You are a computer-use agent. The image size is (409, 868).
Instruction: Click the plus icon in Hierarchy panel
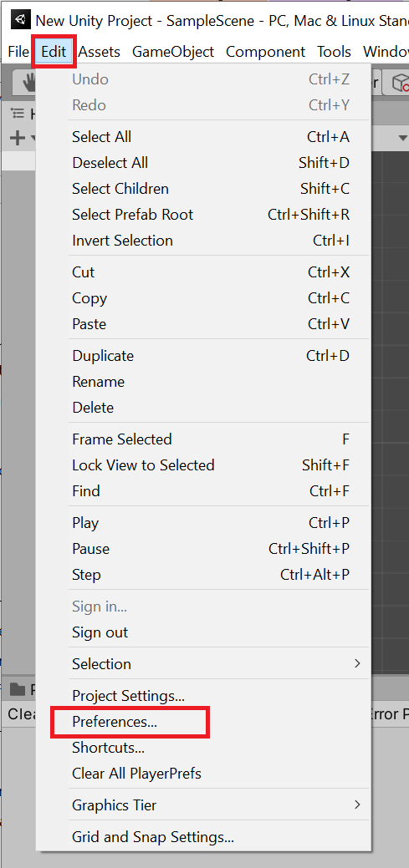tap(18, 138)
